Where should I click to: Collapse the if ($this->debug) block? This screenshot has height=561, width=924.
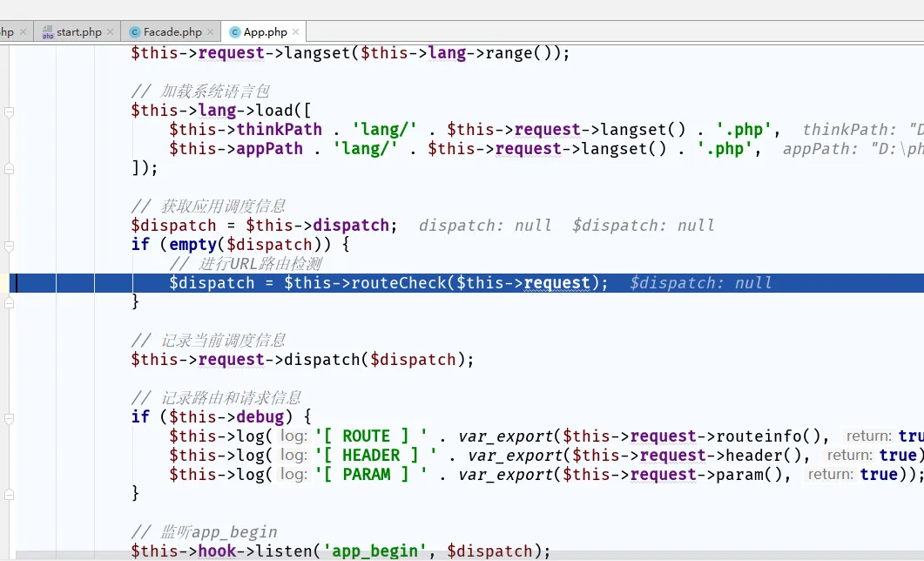9,417
